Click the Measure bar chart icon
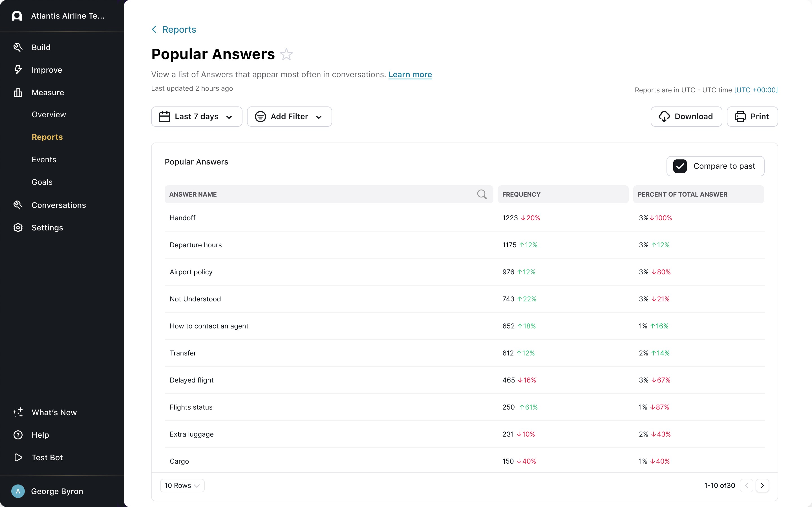812x507 pixels. pyautogui.click(x=18, y=92)
